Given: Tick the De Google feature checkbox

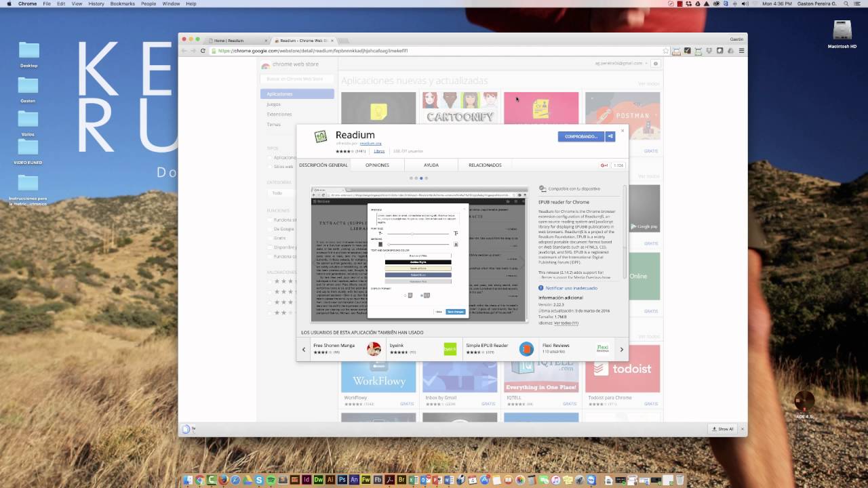Looking at the screenshot, I should (271, 229).
